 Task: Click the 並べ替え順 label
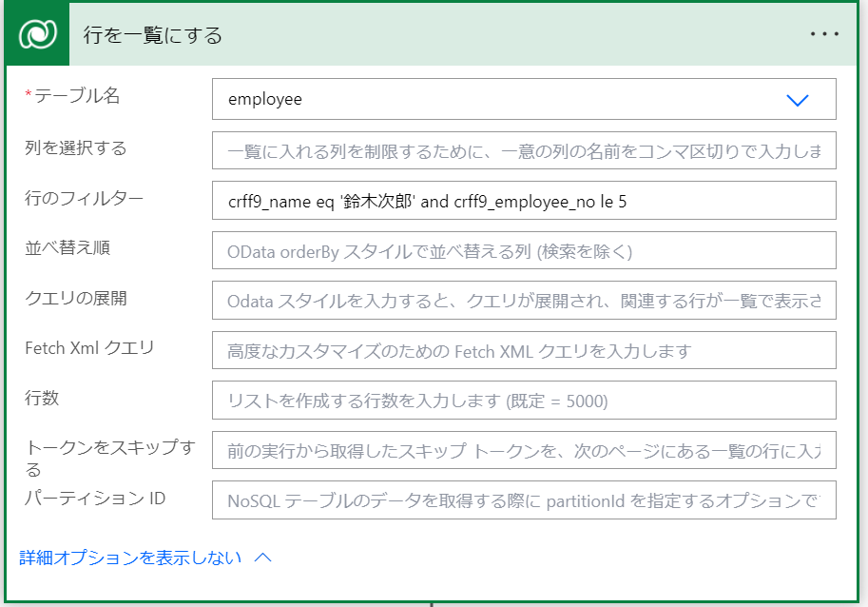tap(68, 247)
